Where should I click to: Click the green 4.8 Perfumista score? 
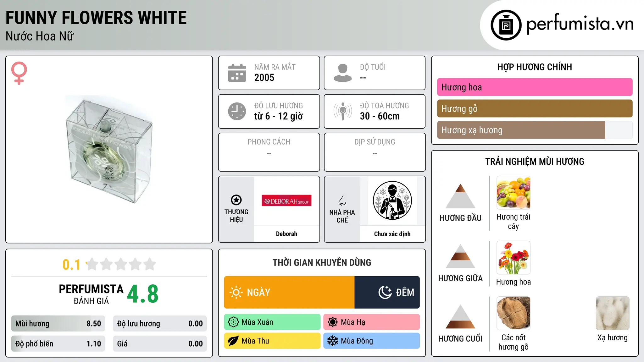coord(143,294)
